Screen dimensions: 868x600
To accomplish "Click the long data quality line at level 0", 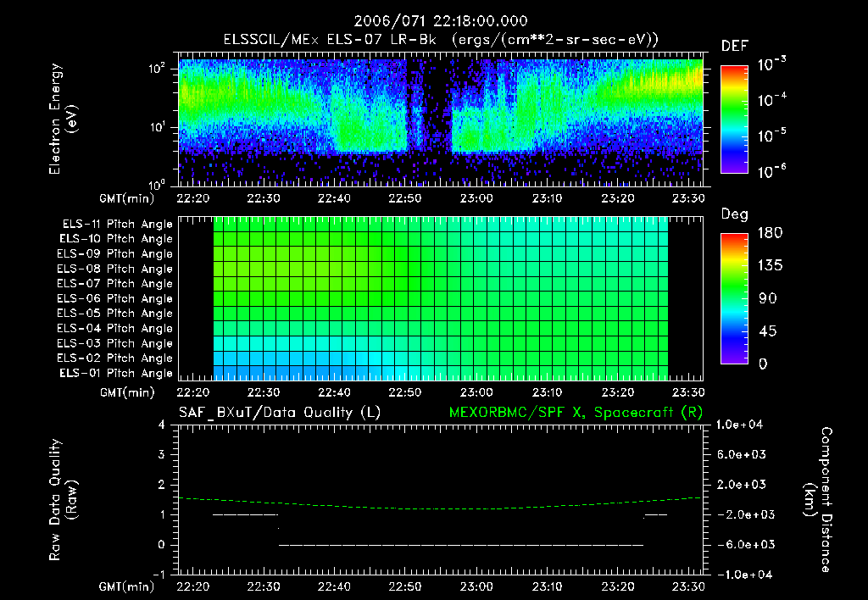I will [461, 545].
